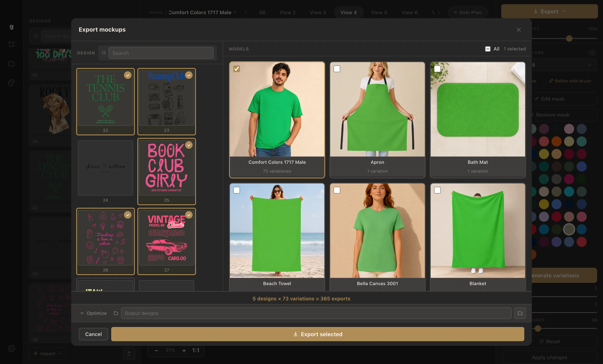Screen dimensions: 603x364
Task: Expand the Optimize section
Action: [93, 313]
